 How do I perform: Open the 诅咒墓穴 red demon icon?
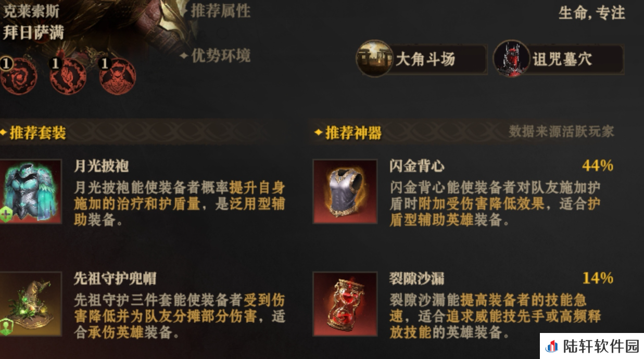(512, 58)
